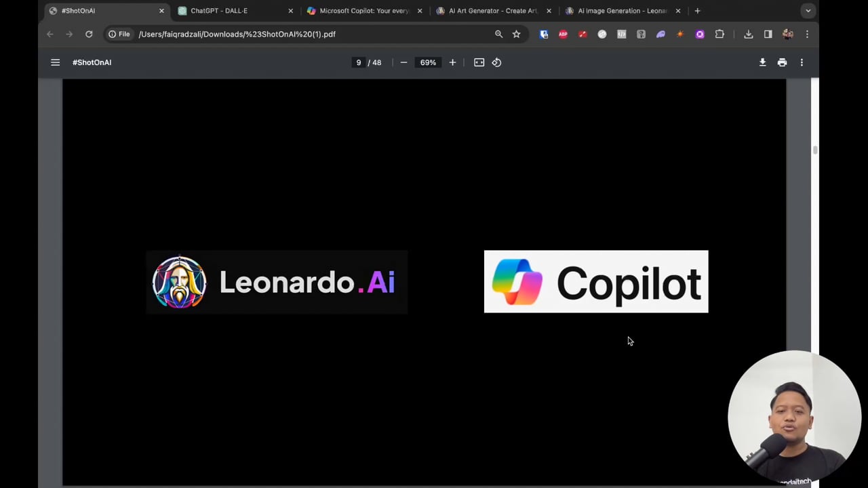Click the Fit to page icon
Screen dimensions: 868x488
pos(479,62)
